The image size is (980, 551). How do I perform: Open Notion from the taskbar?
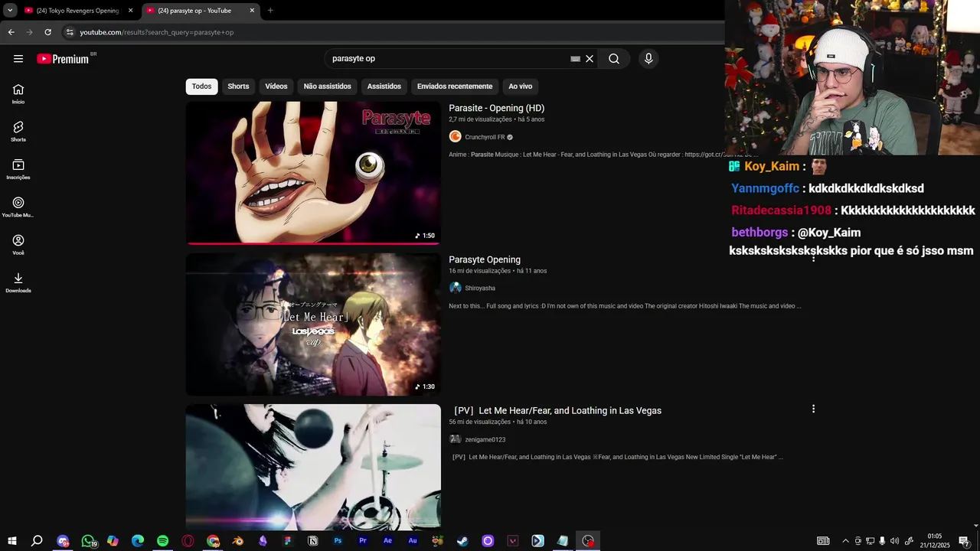pos(312,541)
